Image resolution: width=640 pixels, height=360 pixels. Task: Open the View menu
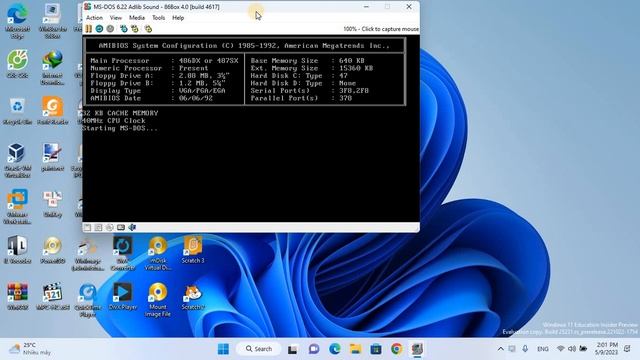click(x=116, y=18)
